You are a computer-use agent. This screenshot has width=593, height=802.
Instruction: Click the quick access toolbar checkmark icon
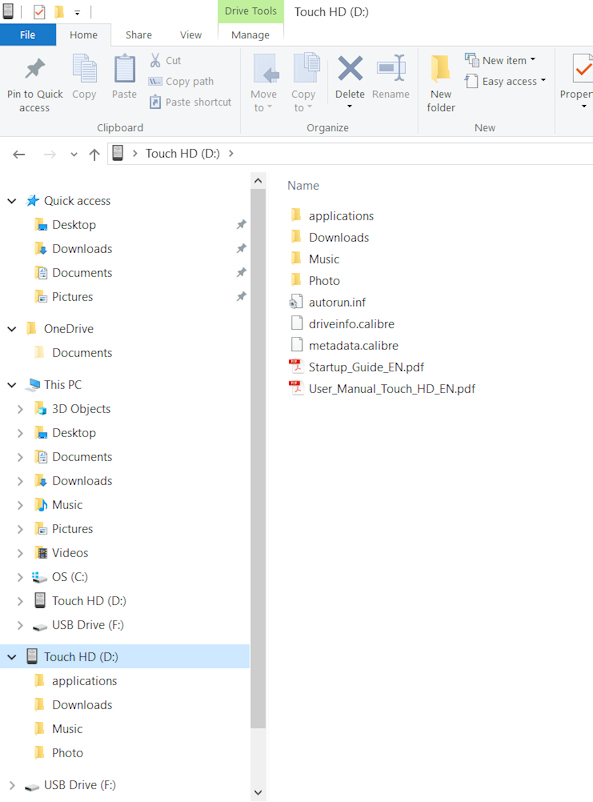click(x=39, y=11)
